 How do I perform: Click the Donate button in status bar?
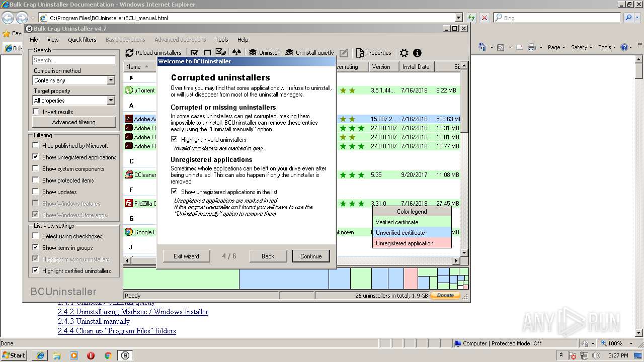point(445,295)
